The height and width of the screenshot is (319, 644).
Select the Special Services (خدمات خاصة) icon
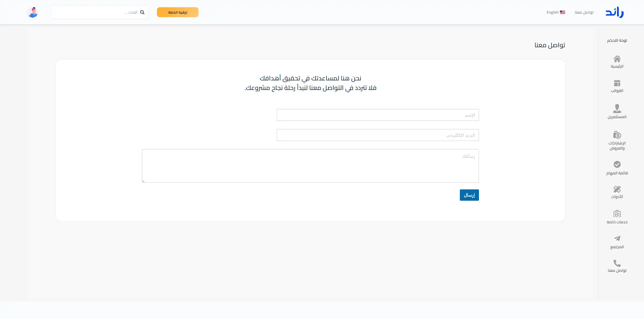tap(617, 214)
